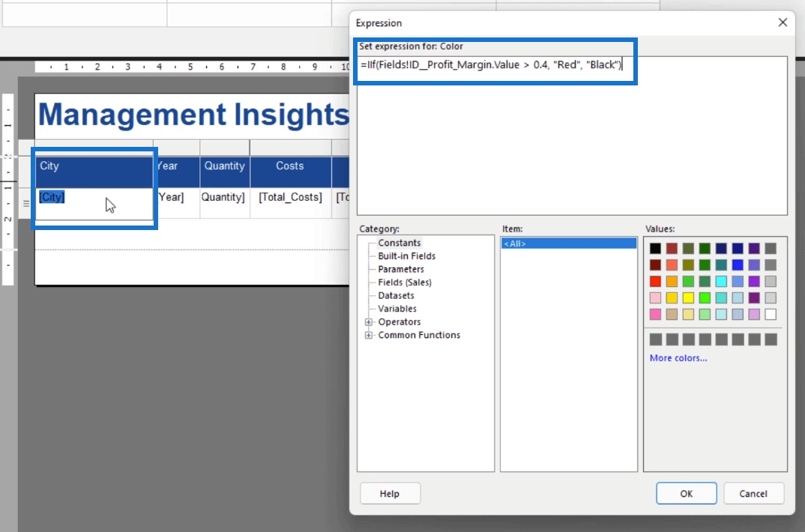Select the Costs header cell

click(x=291, y=172)
